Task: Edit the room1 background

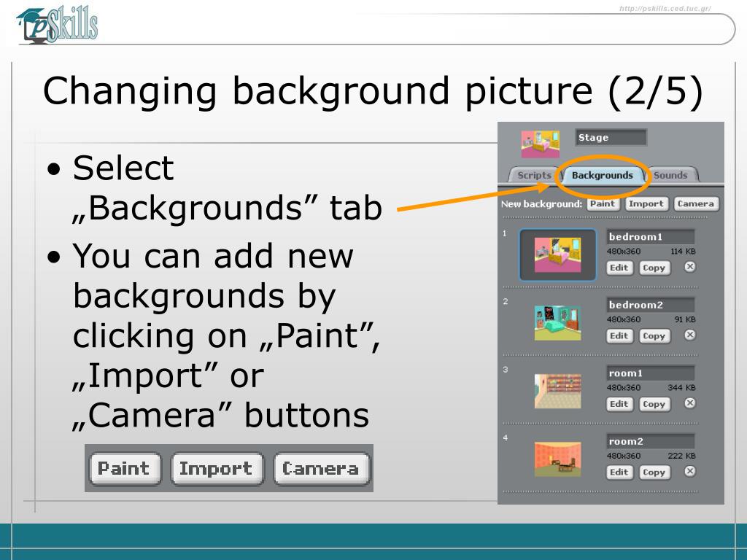Action: click(x=619, y=404)
